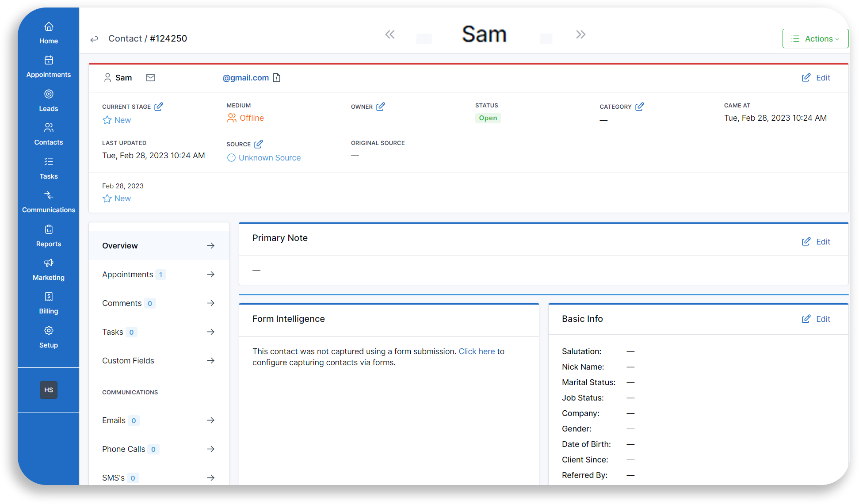Toggle the Open status badge
859x504 pixels.
pyautogui.click(x=488, y=118)
